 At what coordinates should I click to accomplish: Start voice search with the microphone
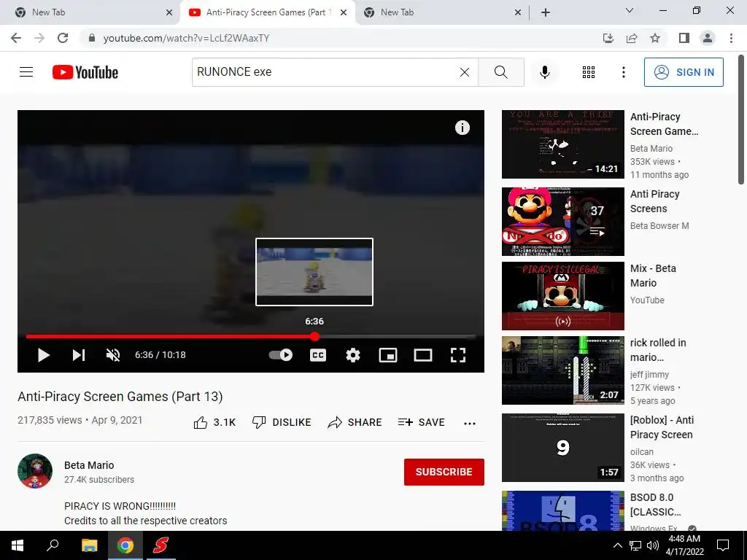point(544,72)
